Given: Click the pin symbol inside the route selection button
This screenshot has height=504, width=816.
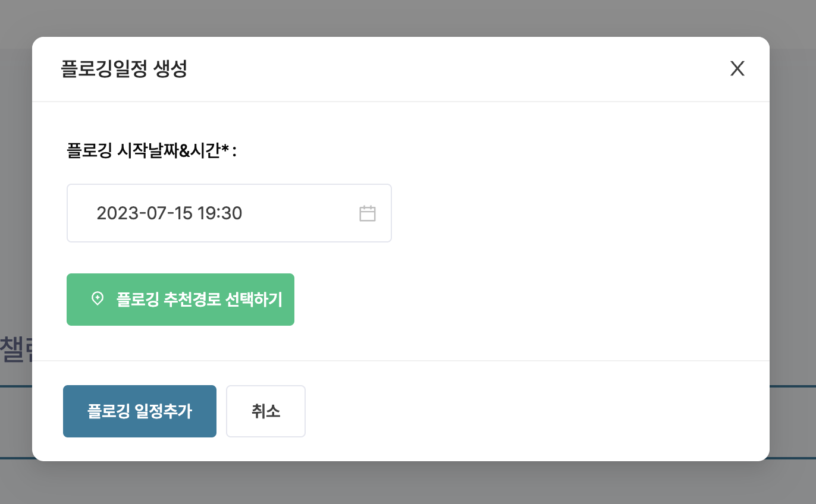Looking at the screenshot, I should (x=97, y=299).
